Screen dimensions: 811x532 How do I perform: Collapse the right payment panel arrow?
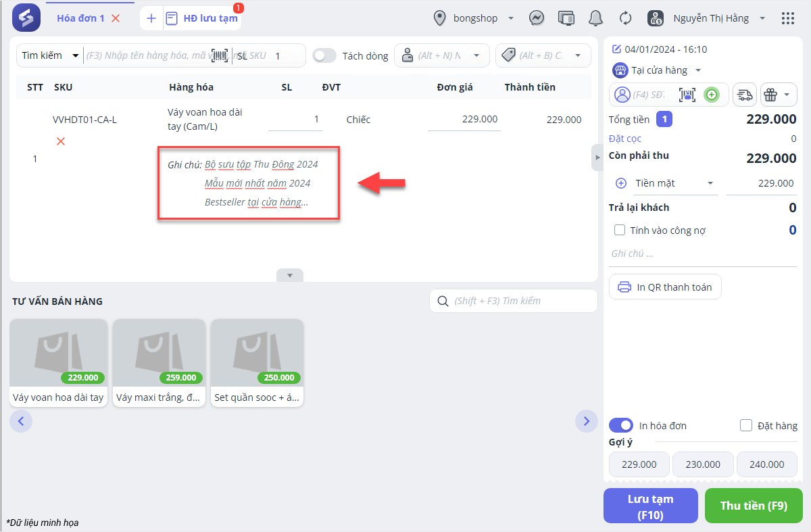point(597,158)
